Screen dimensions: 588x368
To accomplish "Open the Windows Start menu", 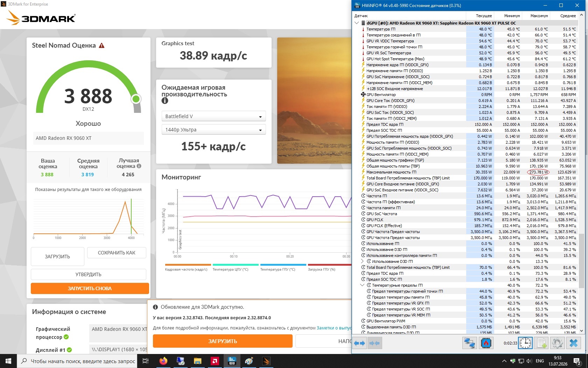I will pyautogui.click(x=8, y=361).
